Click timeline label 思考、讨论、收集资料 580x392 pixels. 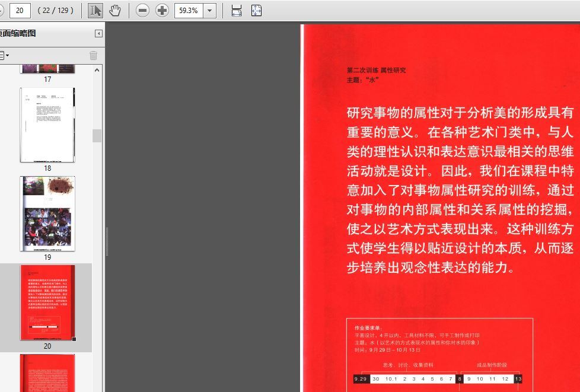click(408, 365)
